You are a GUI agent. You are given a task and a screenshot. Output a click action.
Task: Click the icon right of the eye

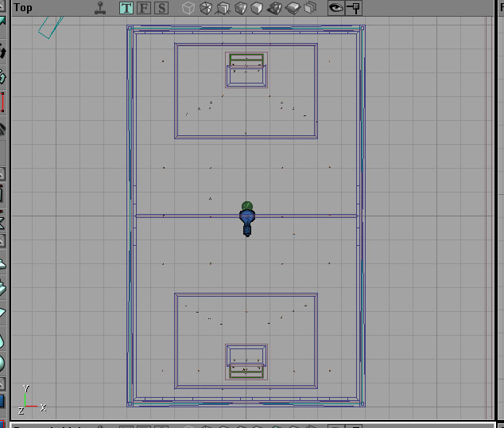pos(354,9)
